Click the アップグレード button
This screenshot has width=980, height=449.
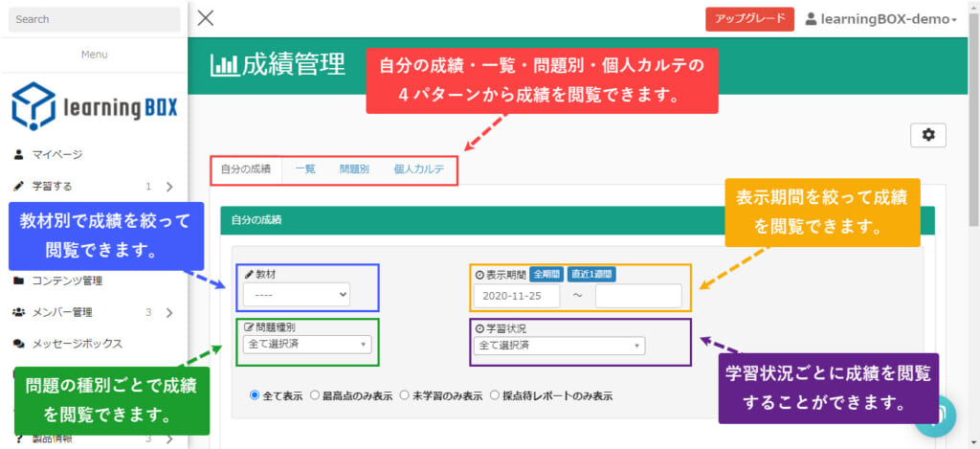point(749,19)
